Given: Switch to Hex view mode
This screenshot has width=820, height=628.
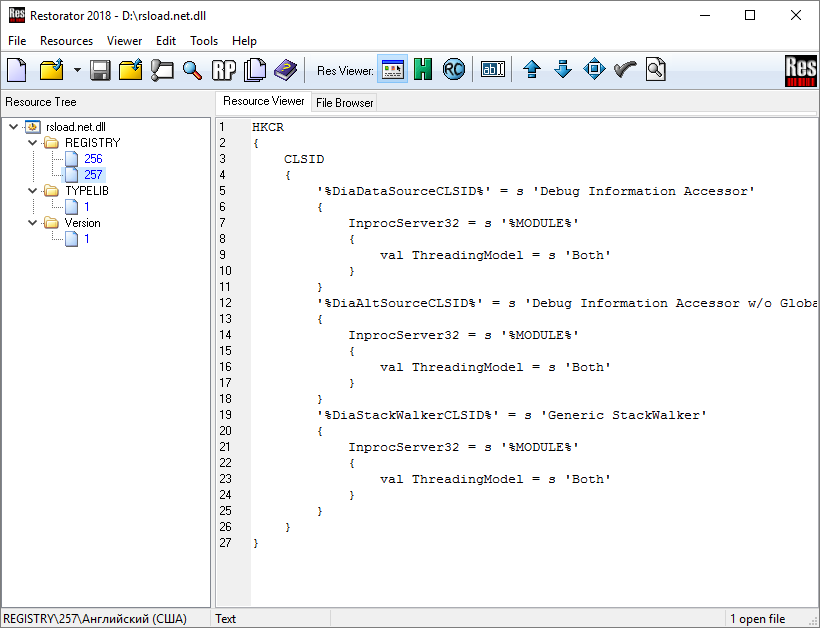Looking at the screenshot, I should pyautogui.click(x=423, y=69).
